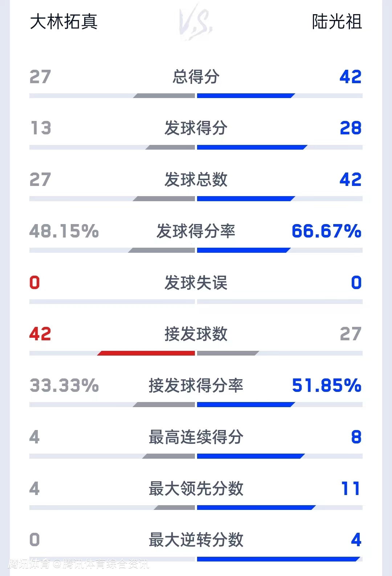Image resolution: width=392 pixels, height=576 pixels.
Task: Tap the 最大领先分数 label
Action: (x=196, y=489)
